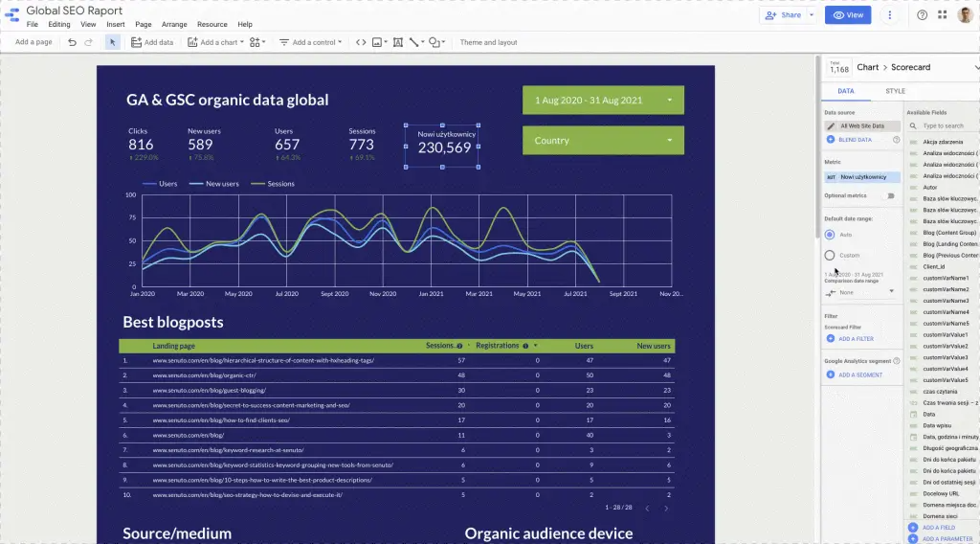Click ADD A FIELD
Image resolution: width=980 pixels, height=544 pixels.
(x=931, y=528)
